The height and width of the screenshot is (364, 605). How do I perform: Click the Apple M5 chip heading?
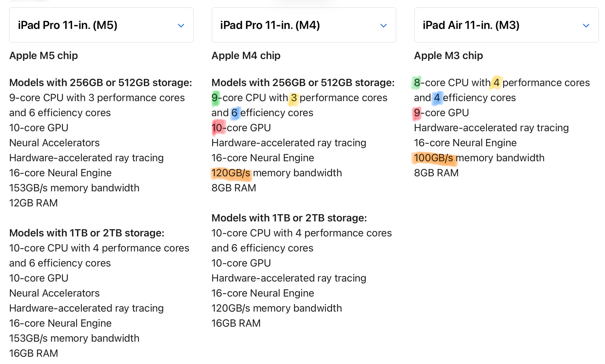pyautogui.click(x=43, y=55)
